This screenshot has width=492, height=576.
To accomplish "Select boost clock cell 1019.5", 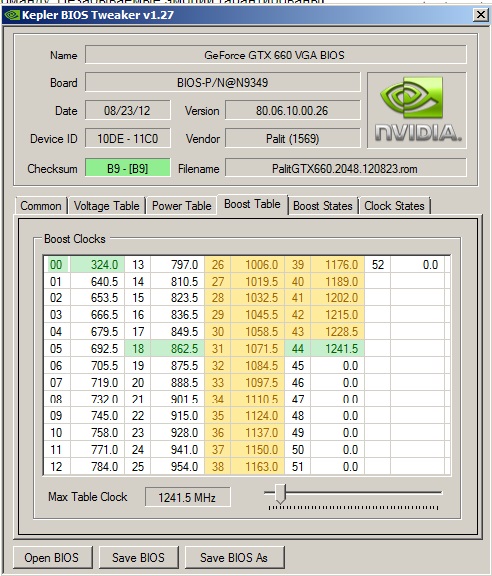I will tap(258, 281).
